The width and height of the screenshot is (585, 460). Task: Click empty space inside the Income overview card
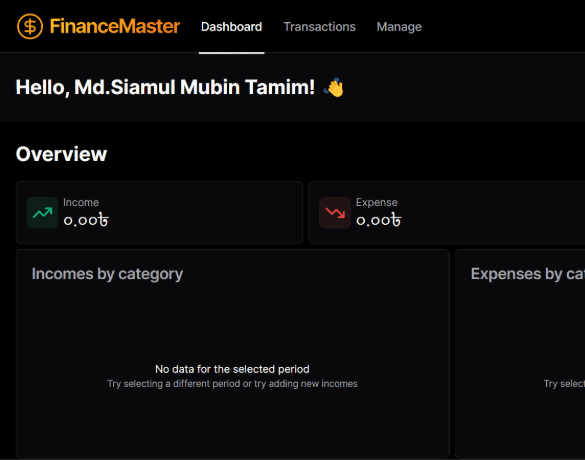tap(205, 213)
